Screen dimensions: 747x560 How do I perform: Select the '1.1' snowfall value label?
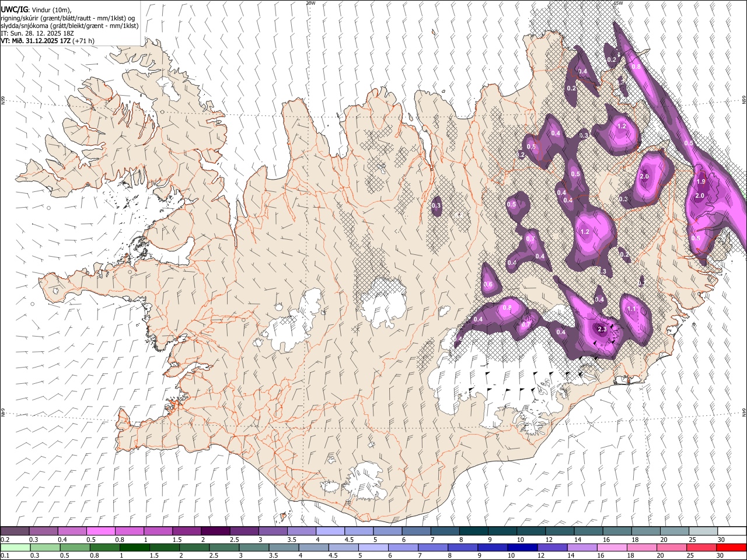(x=631, y=310)
